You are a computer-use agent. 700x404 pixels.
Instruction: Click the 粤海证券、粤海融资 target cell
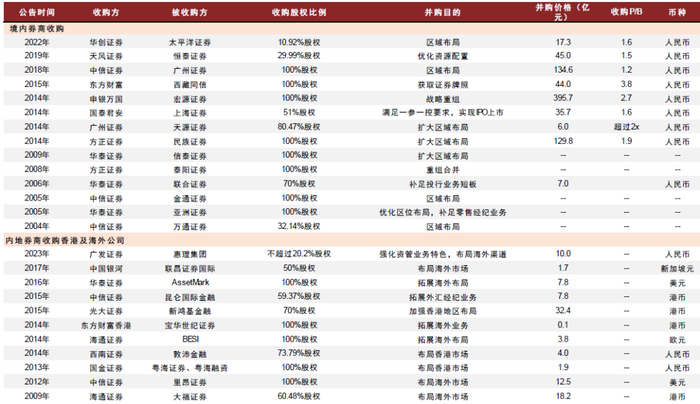(190, 368)
